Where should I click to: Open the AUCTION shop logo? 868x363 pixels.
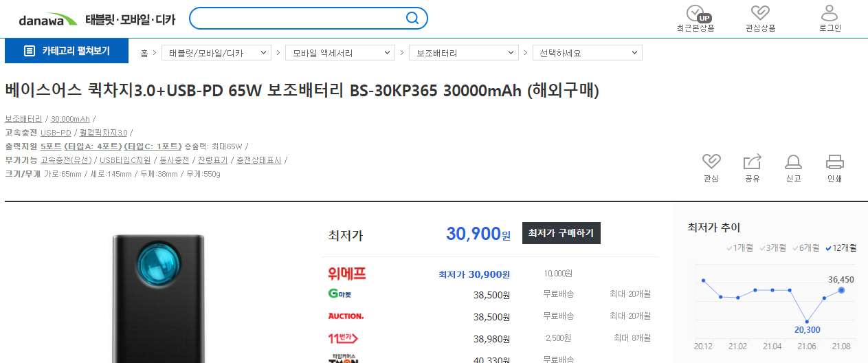point(346,316)
